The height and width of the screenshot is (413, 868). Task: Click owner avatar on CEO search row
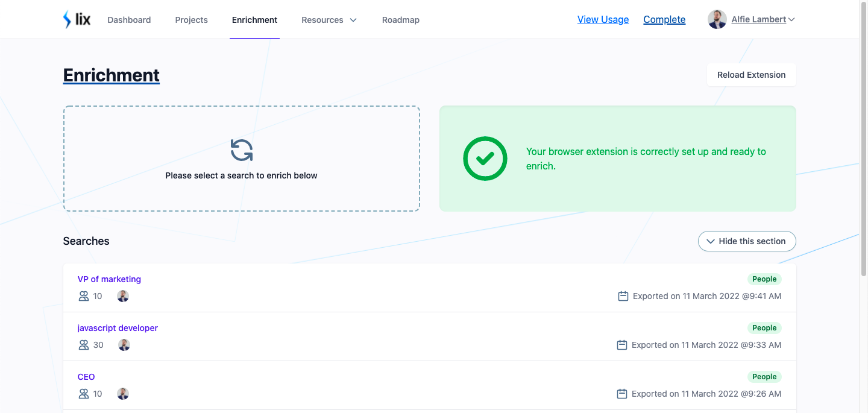[x=123, y=394]
